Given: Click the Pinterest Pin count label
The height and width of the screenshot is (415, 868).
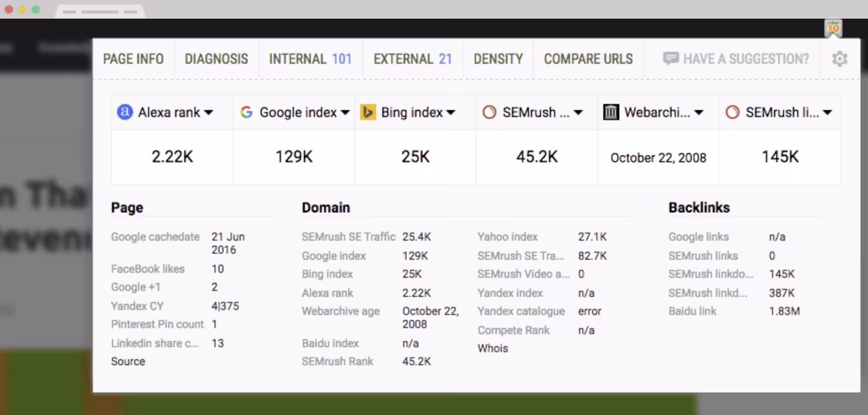Looking at the screenshot, I should pos(157,324).
